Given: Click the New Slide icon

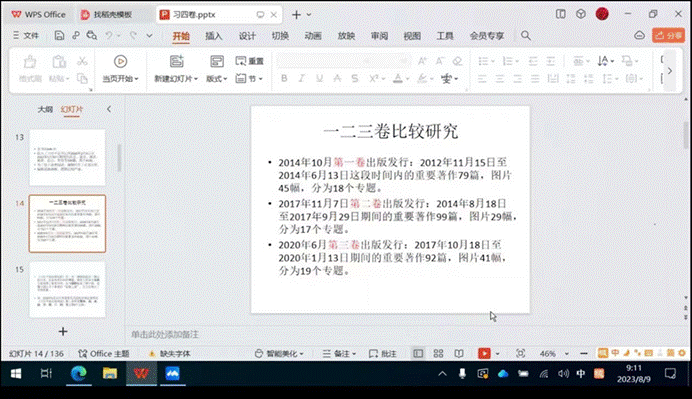Looking at the screenshot, I should (177, 62).
